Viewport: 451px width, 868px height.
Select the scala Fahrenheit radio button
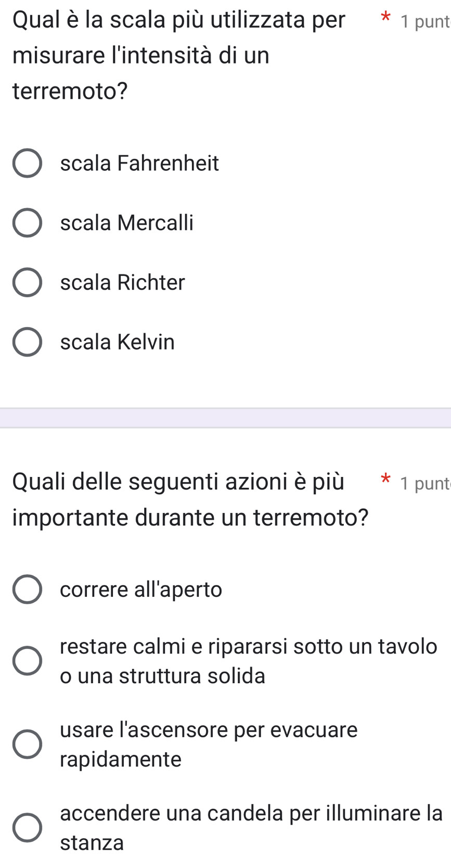coord(27,163)
